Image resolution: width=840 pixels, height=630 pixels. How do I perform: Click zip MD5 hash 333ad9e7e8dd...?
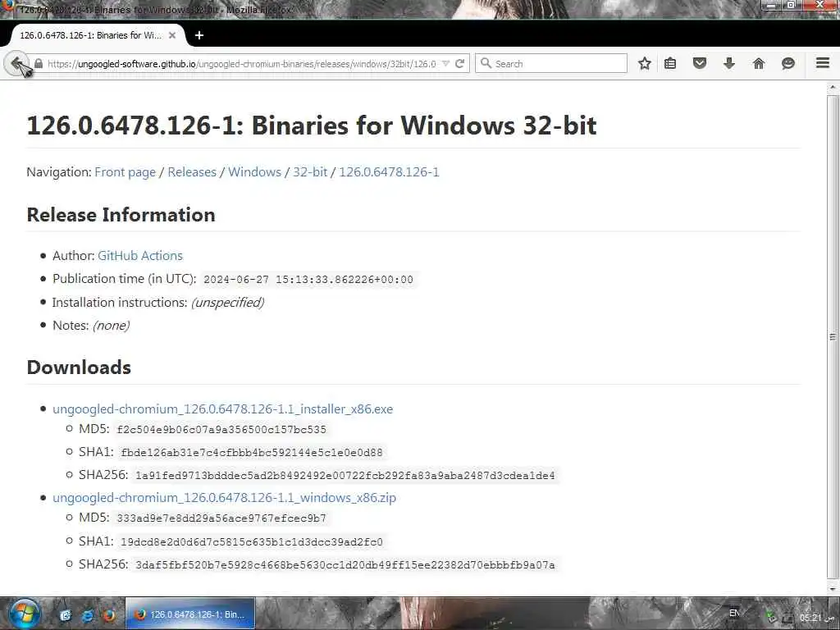point(221,518)
